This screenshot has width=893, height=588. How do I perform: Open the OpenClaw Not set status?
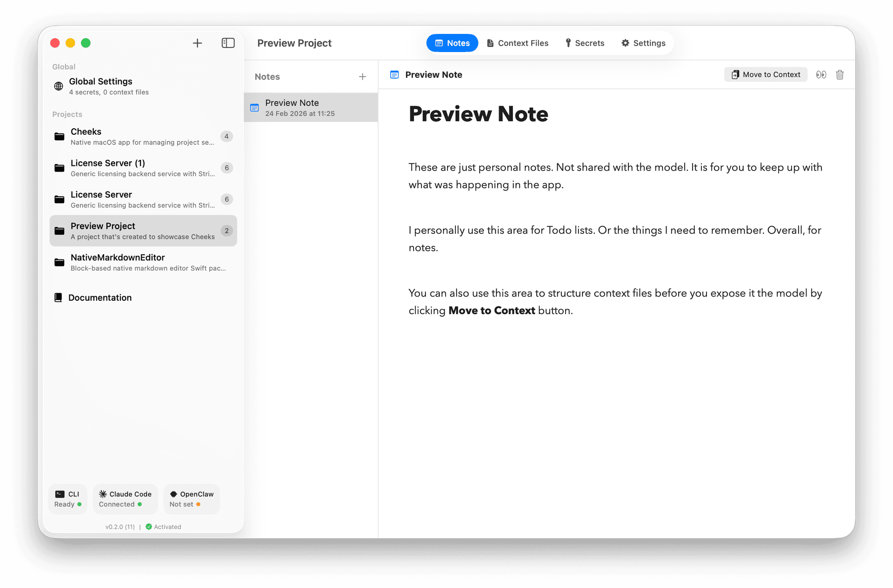191,499
